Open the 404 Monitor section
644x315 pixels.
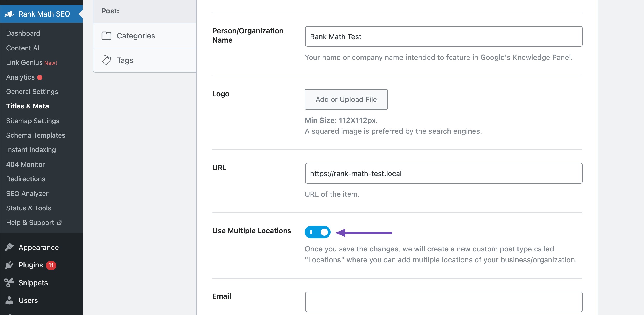click(26, 164)
